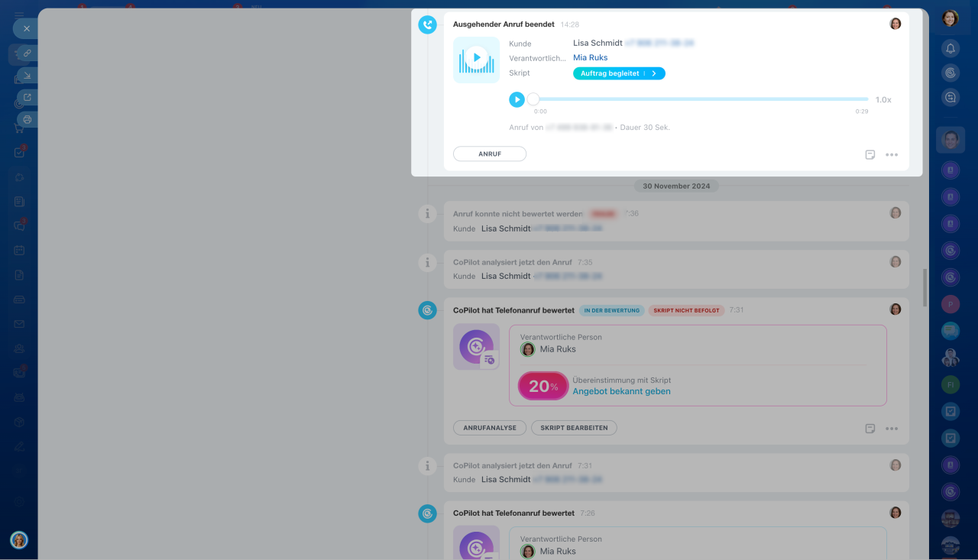Click info icon of 'Anruf konnte nicht bewertet werden'
This screenshot has width=978, height=560.
pyautogui.click(x=427, y=214)
